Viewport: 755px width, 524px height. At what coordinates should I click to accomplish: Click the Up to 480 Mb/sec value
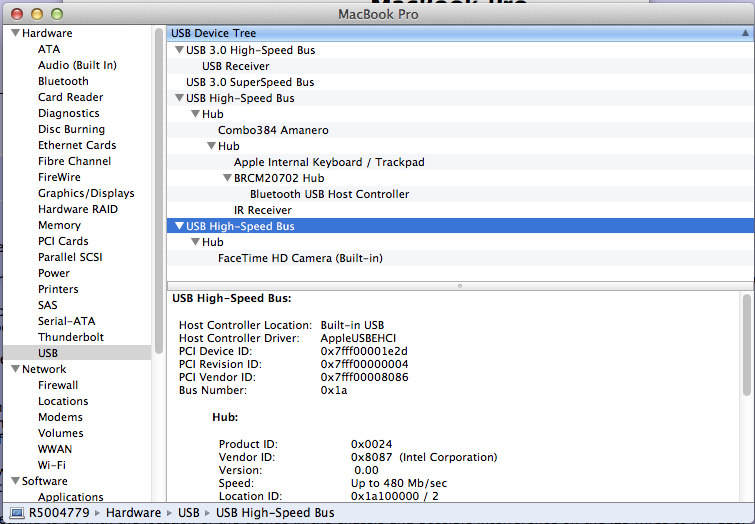point(399,483)
